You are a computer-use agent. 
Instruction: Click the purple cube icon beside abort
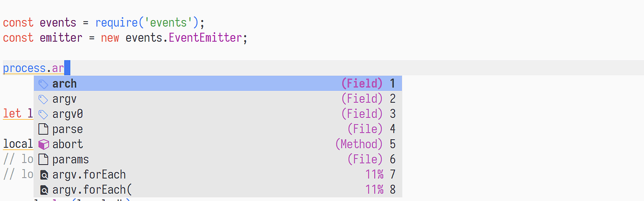[x=43, y=144]
